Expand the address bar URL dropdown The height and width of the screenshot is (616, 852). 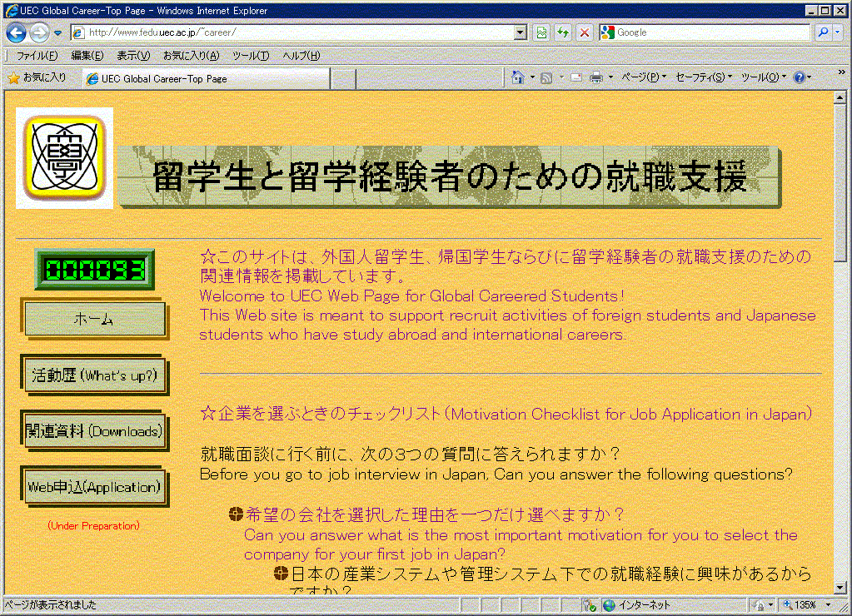[521, 32]
